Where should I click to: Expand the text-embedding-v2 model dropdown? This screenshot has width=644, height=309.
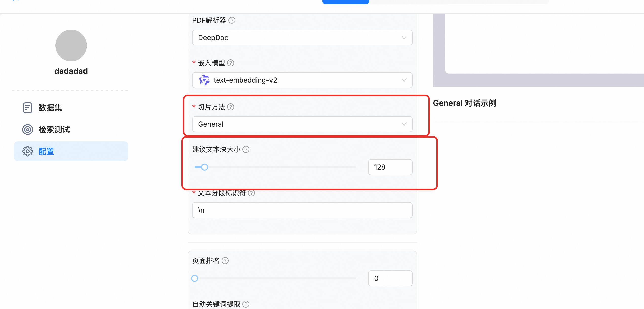[302, 80]
